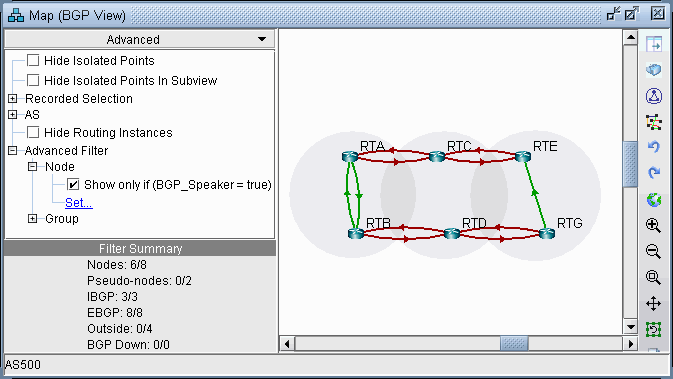Redo the map action
673x379 pixels.
(654, 173)
